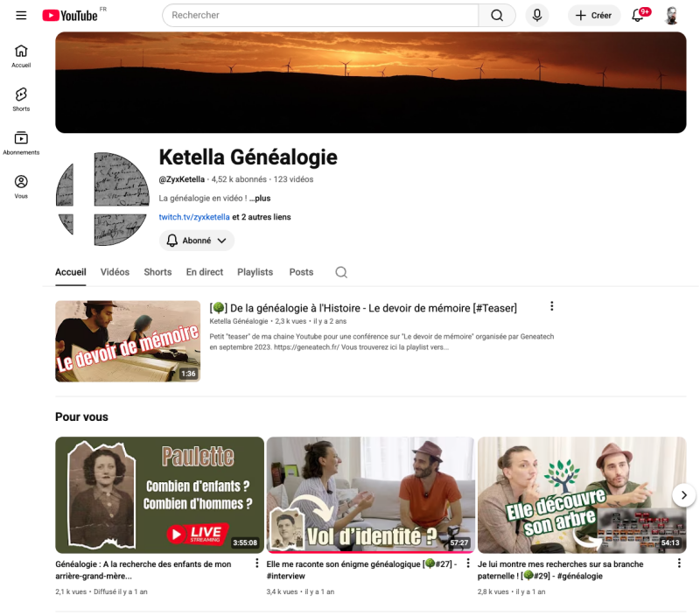The image size is (700, 616).
Task: Open the hamburger guide menu
Action: (x=21, y=15)
